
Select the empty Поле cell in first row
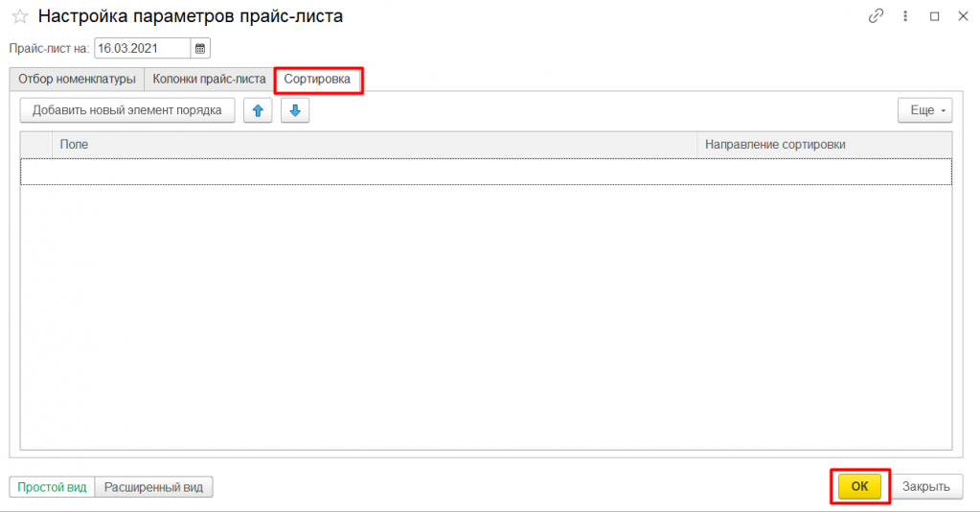(x=374, y=171)
